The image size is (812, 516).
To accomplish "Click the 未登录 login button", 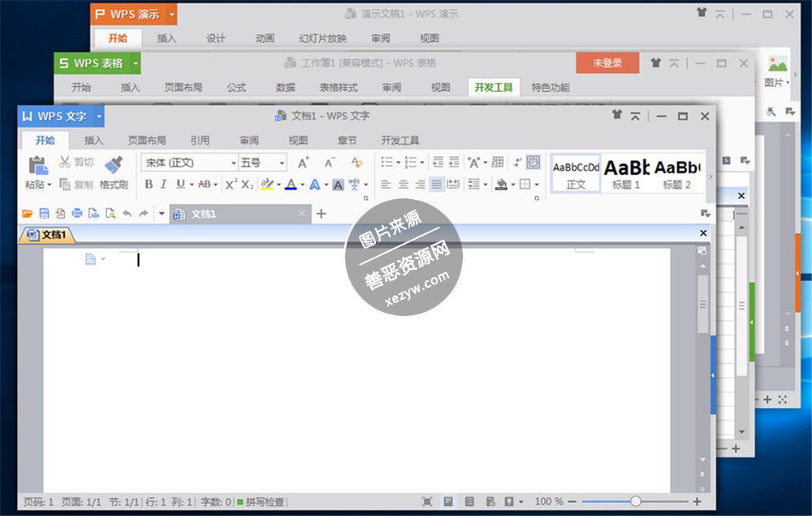I will click(x=607, y=63).
